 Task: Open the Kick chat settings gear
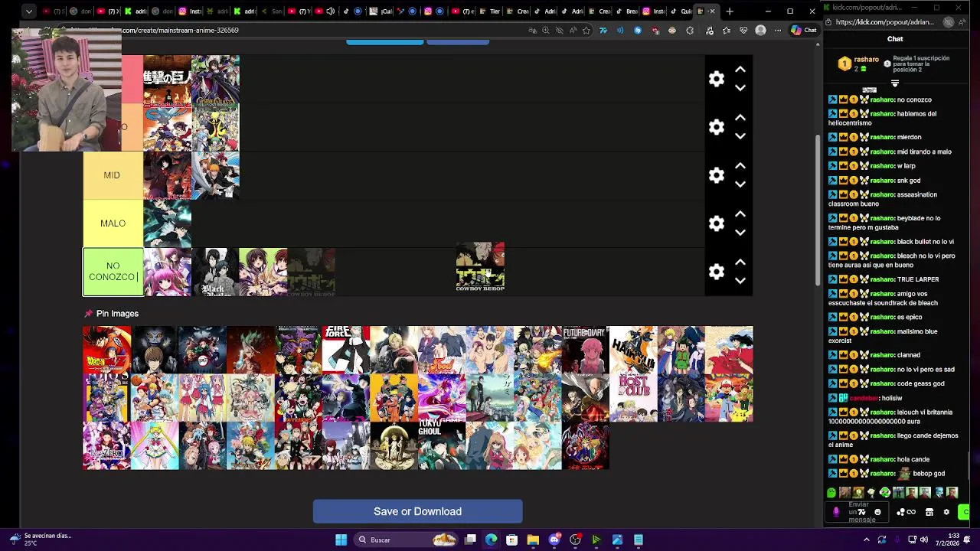946,512
